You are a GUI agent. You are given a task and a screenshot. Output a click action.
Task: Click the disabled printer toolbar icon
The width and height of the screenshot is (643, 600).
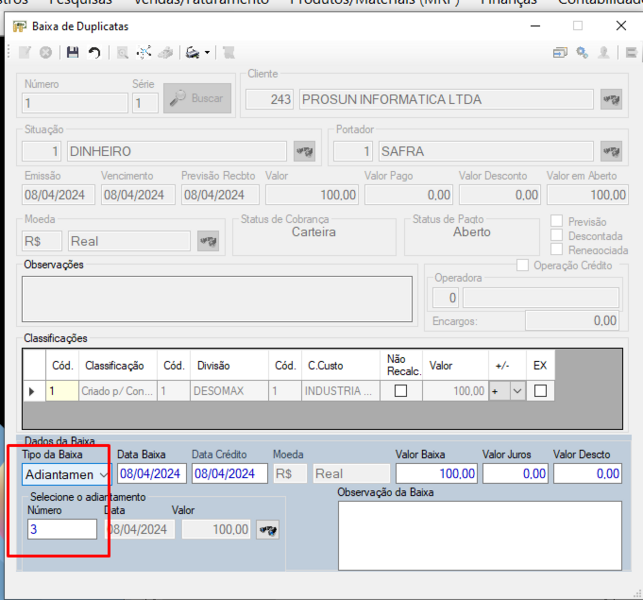166,52
